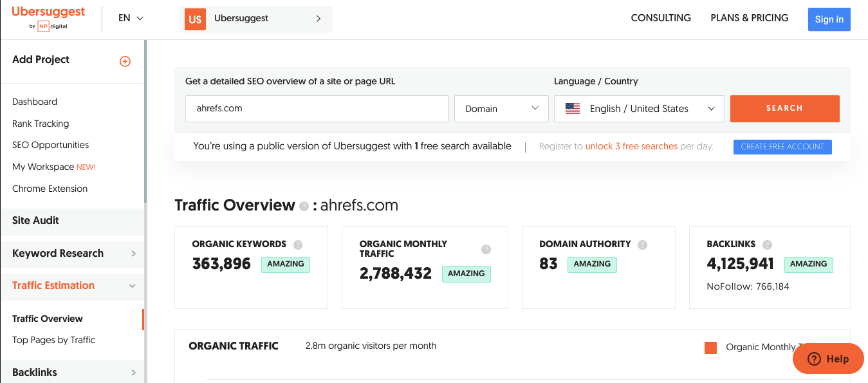Collapse the Traffic Estimation section
This screenshot has width=868, height=383.
coord(72,285)
